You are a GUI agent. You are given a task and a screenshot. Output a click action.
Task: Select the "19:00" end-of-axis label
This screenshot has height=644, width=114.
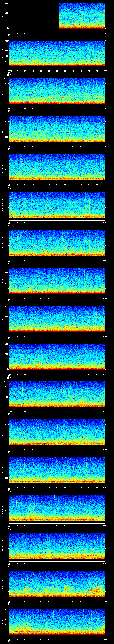click(x=105, y=563)
